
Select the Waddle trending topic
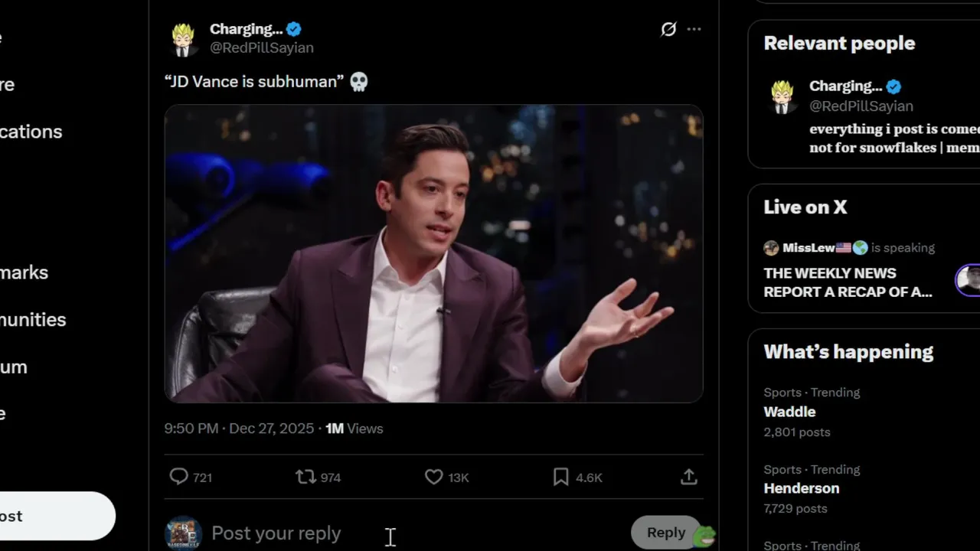tap(789, 412)
